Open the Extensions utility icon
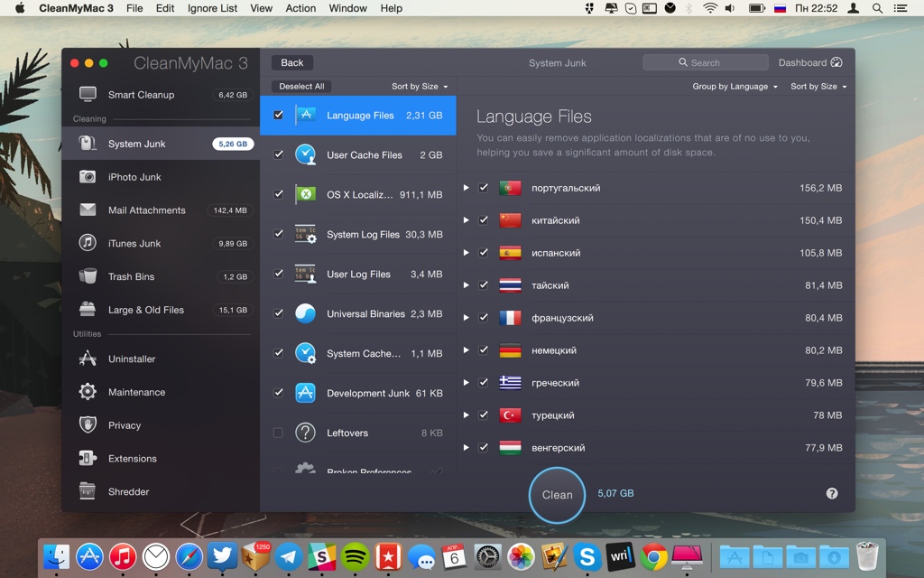Screen dimensions: 924x578 (88, 458)
